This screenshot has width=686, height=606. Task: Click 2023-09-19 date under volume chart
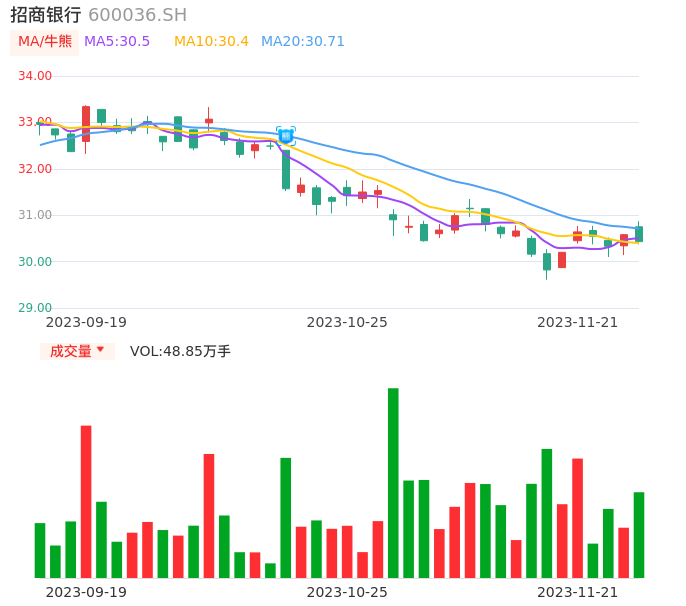tap(86, 592)
